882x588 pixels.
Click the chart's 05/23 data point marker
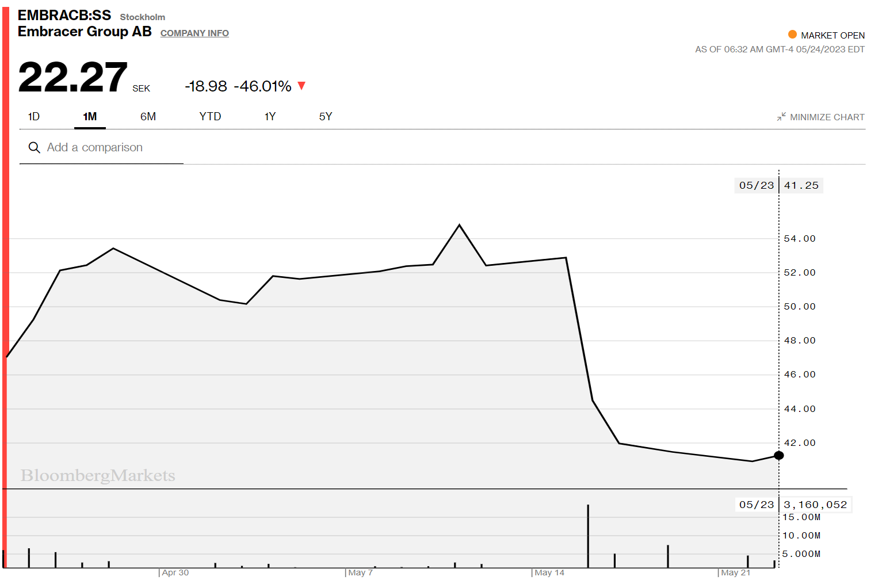[779, 456]
